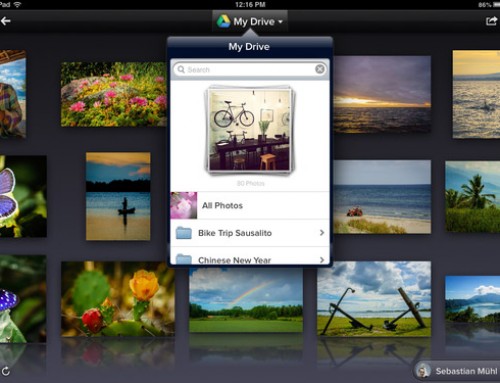
Task: Click the battery percentage indicator
Action: pyautogui.click(x=485, y=5)
